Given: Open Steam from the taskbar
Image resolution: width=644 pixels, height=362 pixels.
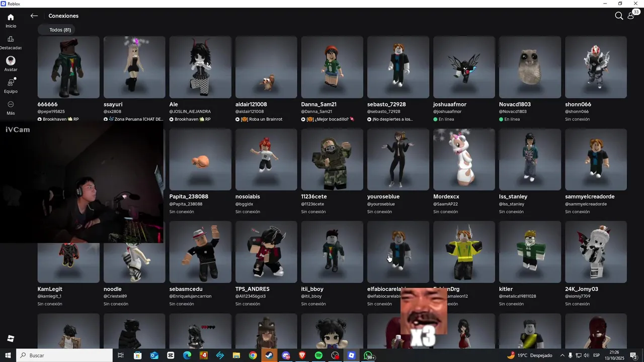Looking at the screenshot, I should click(x=269, y=355).
